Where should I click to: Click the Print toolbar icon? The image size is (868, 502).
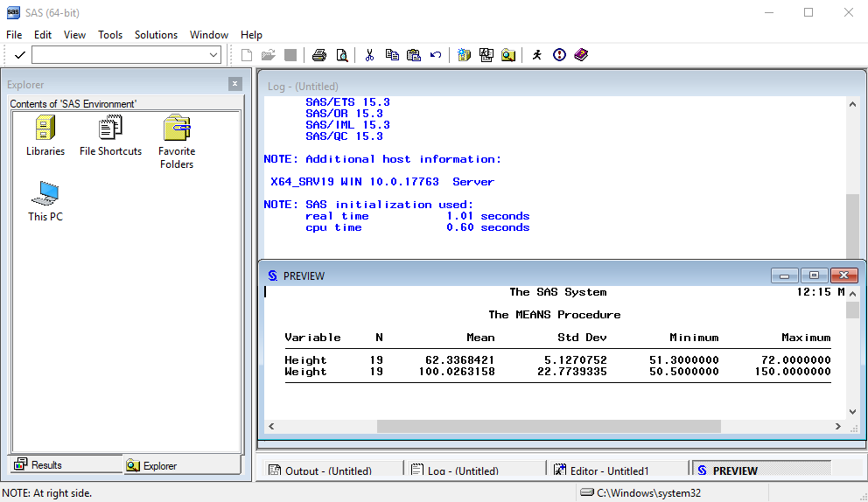pyautogui.click(x=319, y=55)
